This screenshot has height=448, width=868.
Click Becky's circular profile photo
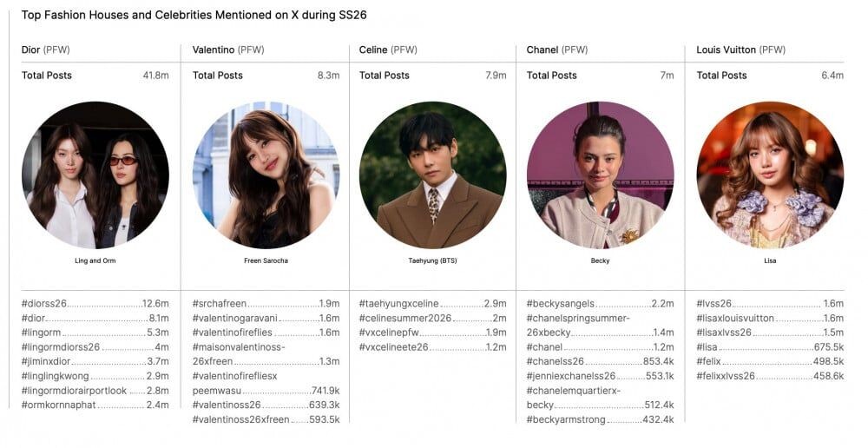click(x=601, y=175)
